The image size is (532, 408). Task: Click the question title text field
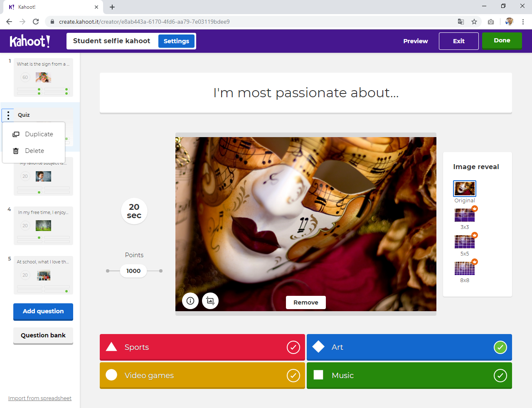tap(306, 93)
